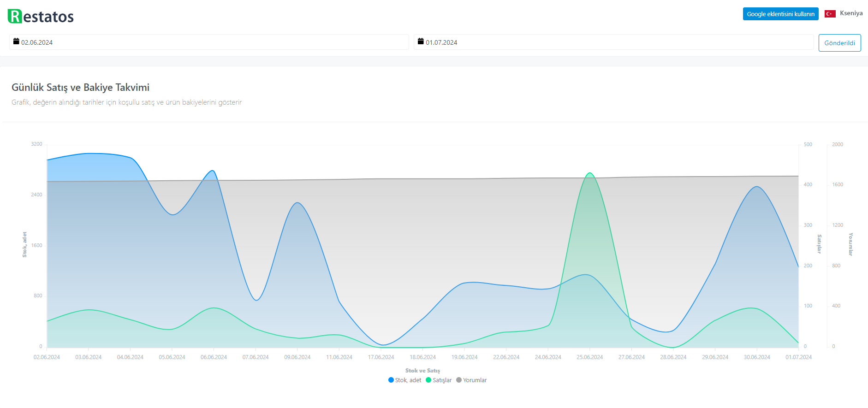Viewport: 868px width, 408px height.
Task: Toggle the 'Stok, adet' legend series
Action: (405, 380)
